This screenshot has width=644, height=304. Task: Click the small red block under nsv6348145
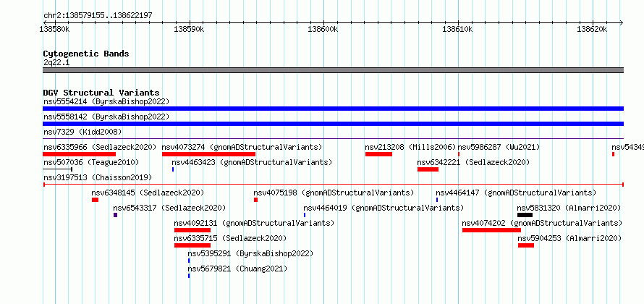pos(95,200)
